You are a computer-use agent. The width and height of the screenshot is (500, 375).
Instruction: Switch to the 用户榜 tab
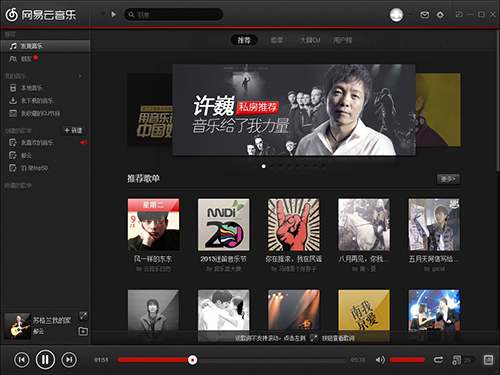point(342,40)
